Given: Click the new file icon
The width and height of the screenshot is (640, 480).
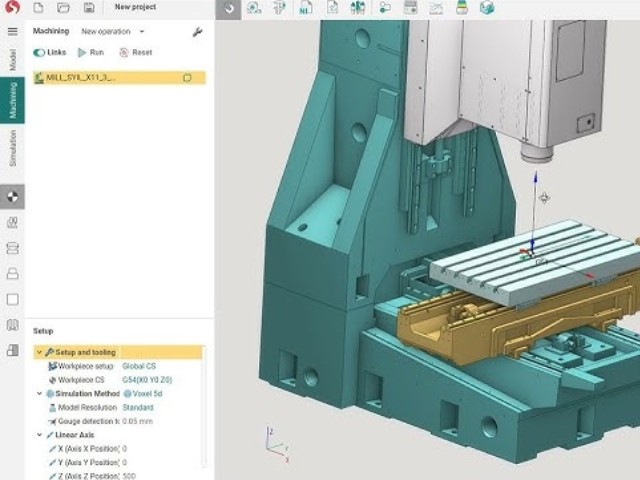Looking at the screenshot, I should tap(38, 7).
